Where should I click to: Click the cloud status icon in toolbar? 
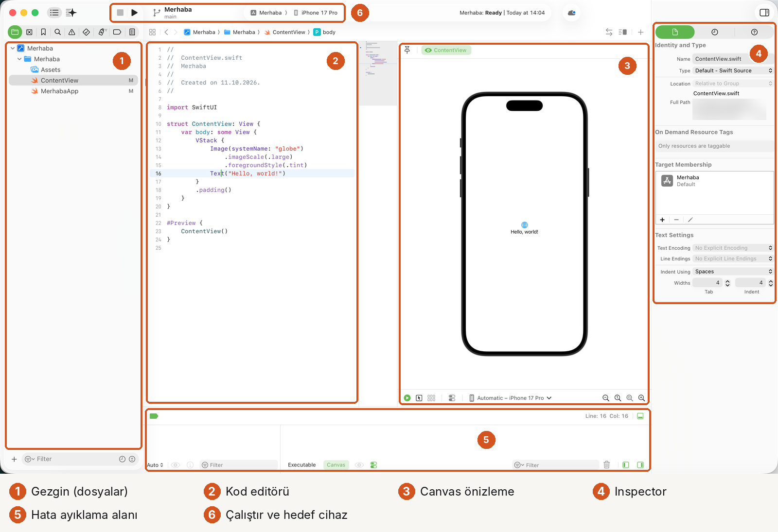point(572,13)
